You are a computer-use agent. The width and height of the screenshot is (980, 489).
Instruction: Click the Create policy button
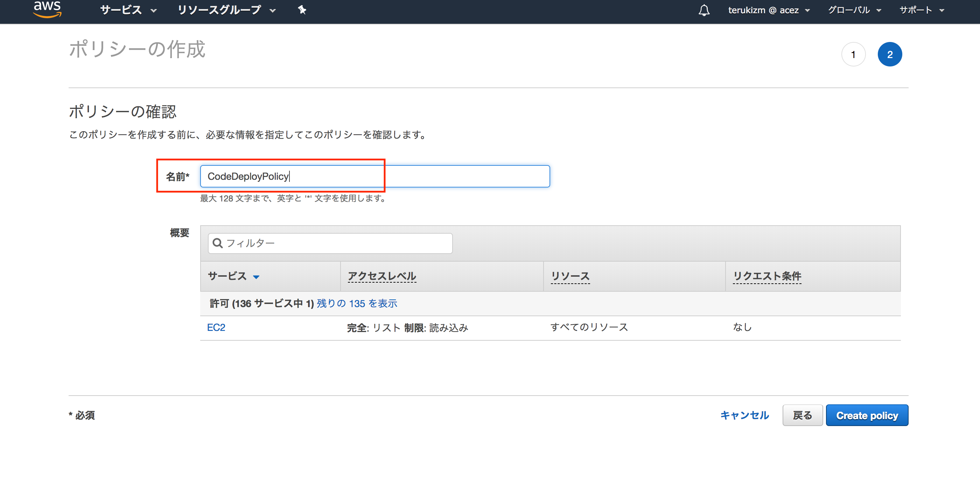pyautogui.click(x=867, y=415)
